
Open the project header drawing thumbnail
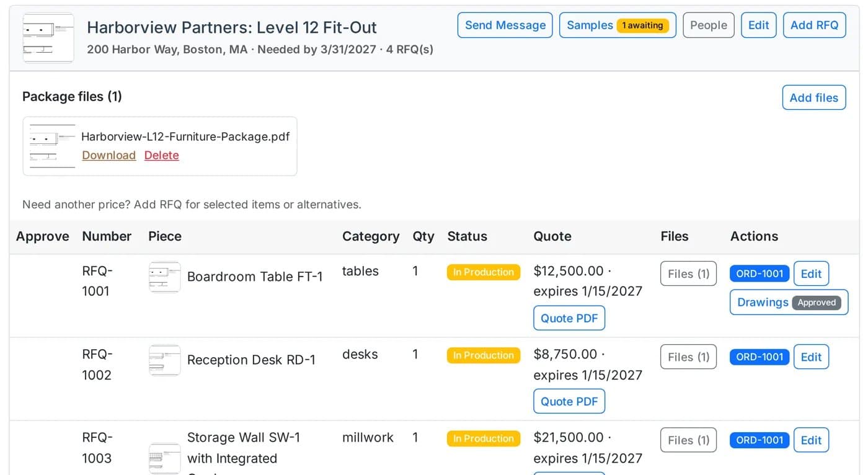tap(48, 38)
